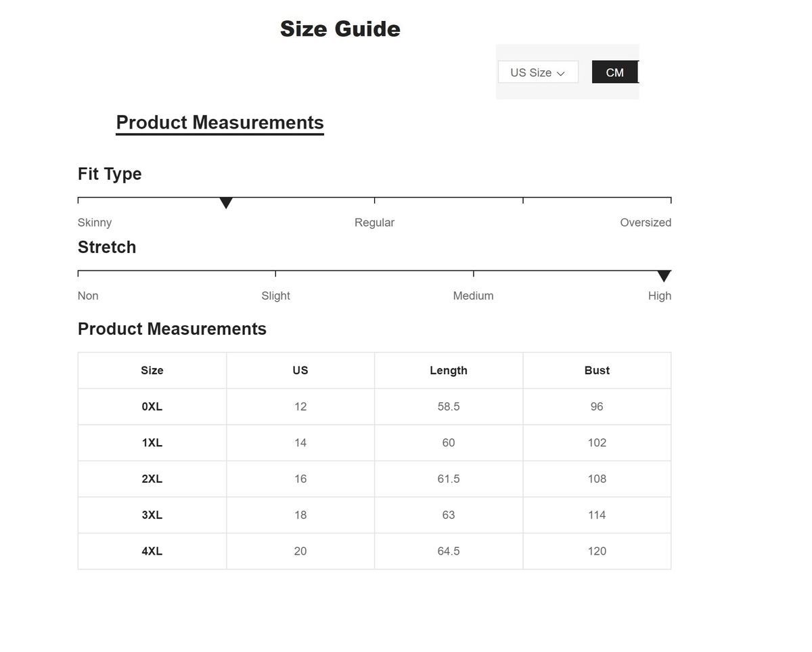Select the 2XL size row label
Viewport: 812px width, 652px height.
(x=152, y=479)
